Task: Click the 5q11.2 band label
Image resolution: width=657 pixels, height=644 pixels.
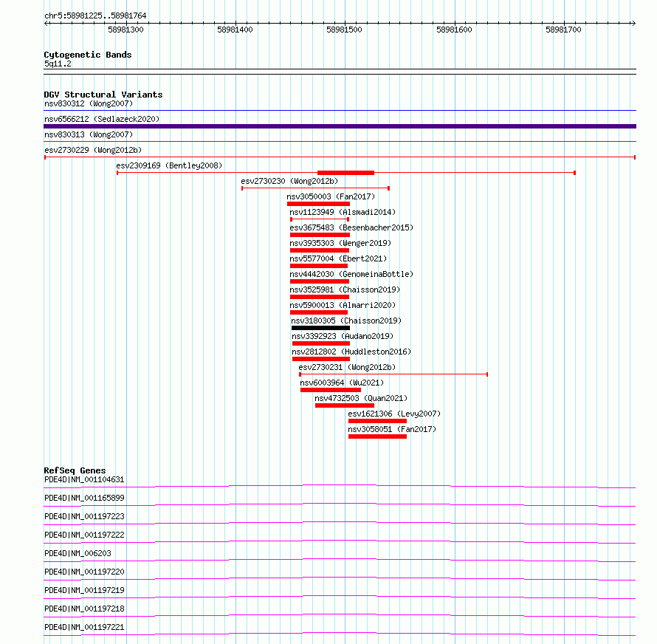Action: click(58, 64)
